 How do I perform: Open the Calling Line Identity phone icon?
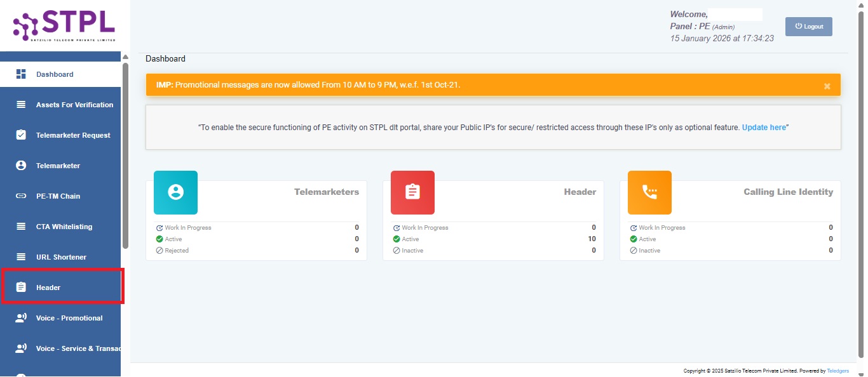[649, 192]
